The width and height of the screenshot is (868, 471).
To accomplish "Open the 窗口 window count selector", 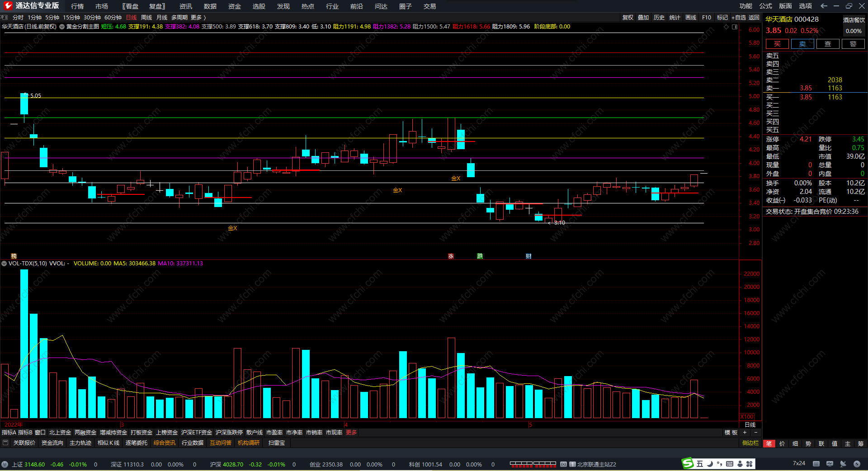I will 40,433.
